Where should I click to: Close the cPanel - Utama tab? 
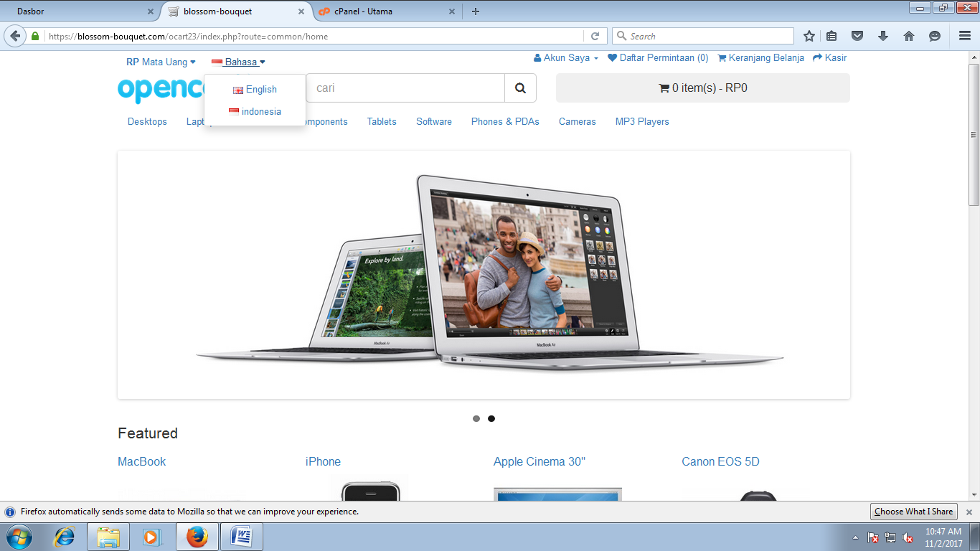[452, 11]
